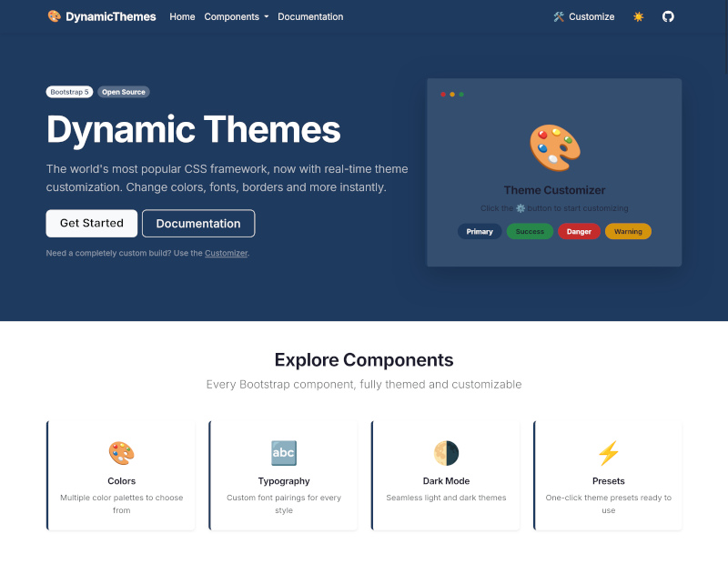
Task: Click the Get Started button
Action: click(x=91, y=223)
